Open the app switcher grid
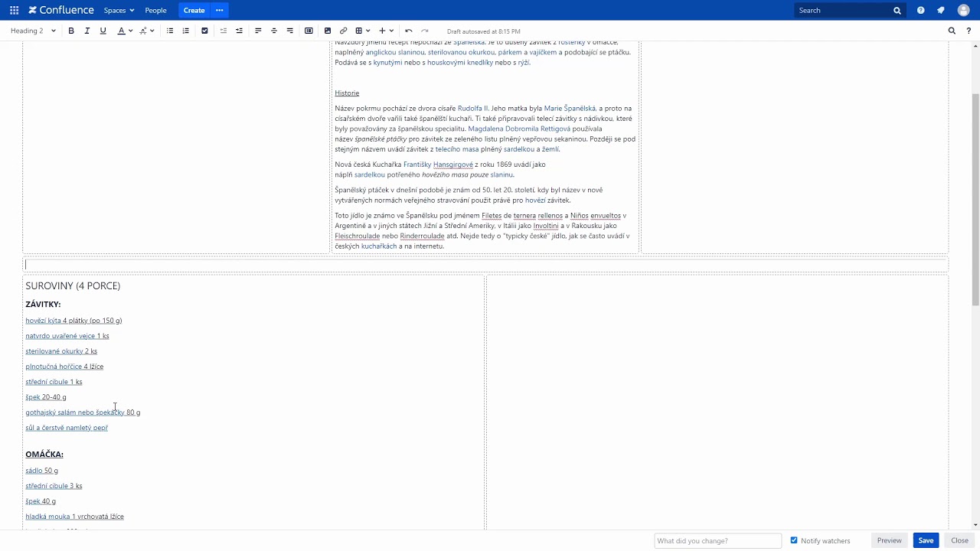This screenshot has width=980, height=551. click(15, 10)
